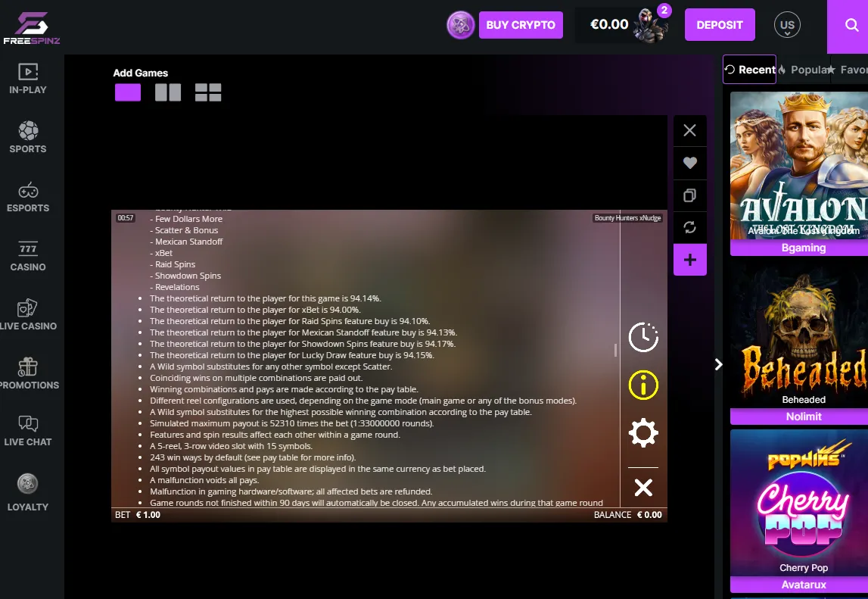Screen dimensions: 868x599
Task: Click the Avatarux provider label
Action: pos(803,585)
